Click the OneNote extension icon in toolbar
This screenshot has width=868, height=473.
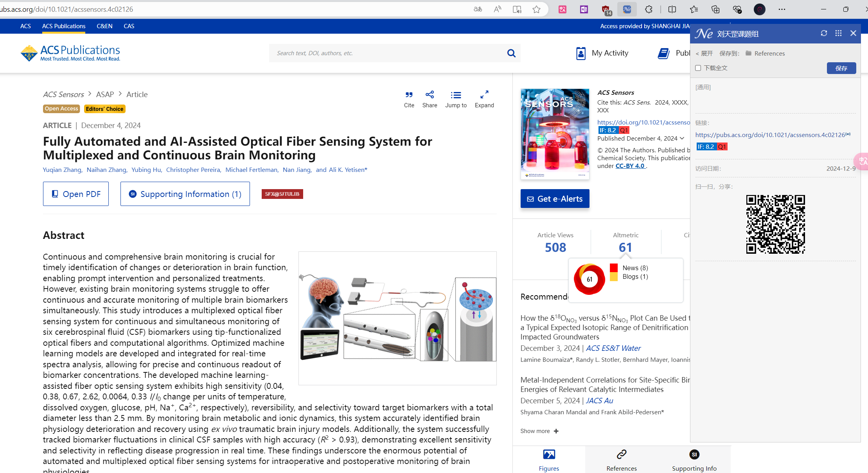click(x=584, y=9)
